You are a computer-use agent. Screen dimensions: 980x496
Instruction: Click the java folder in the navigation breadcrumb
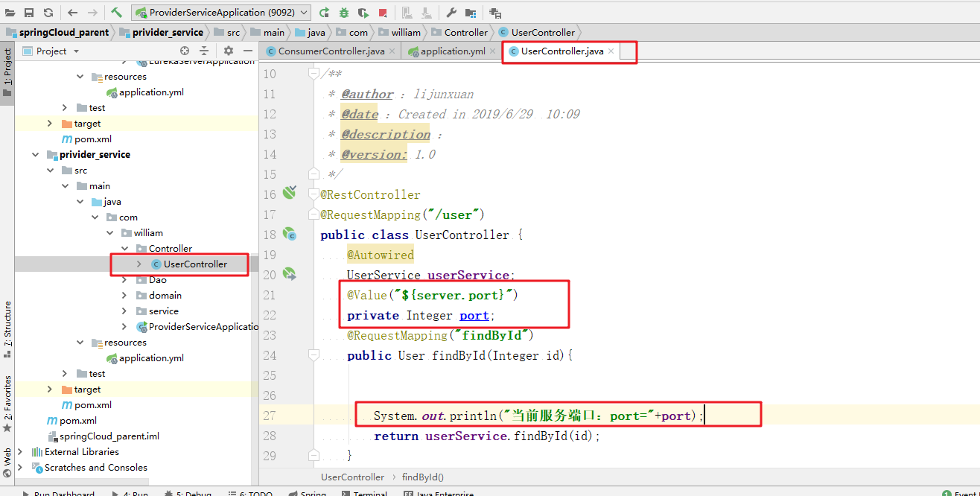(310, 32)
